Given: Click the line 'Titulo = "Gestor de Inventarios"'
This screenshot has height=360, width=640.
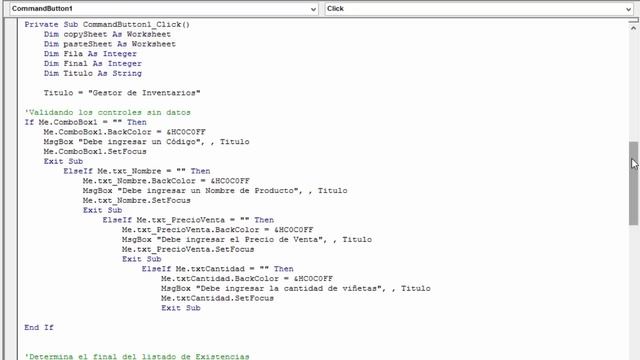Looking at the screenshot, I should [122, 93].
